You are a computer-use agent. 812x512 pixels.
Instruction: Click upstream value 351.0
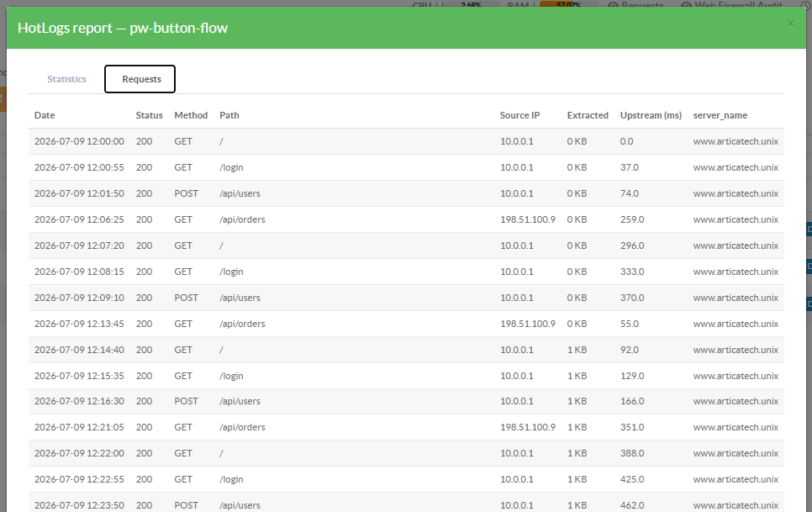pyautogui.click(x=632, y=428)
